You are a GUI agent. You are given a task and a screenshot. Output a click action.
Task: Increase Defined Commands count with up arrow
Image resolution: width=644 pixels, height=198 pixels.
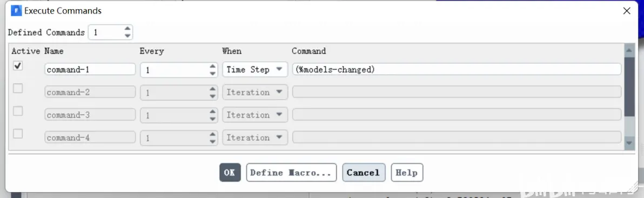[128, 29]
